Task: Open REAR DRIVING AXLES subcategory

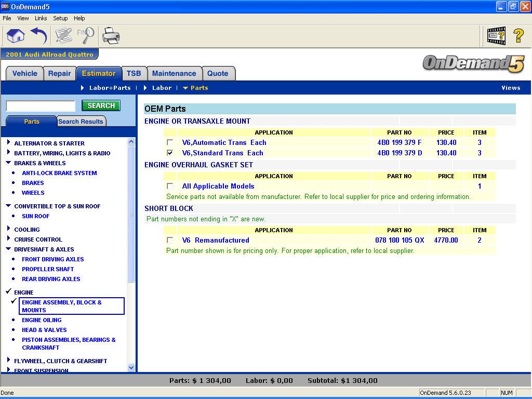Action: click(51, 279)
